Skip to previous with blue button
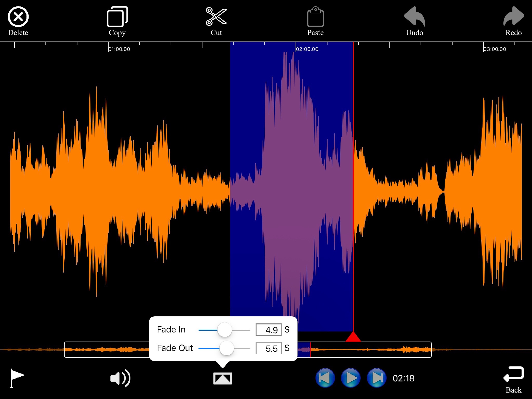The height and width of the screenshot is (399, 532). tap(325, 378)
